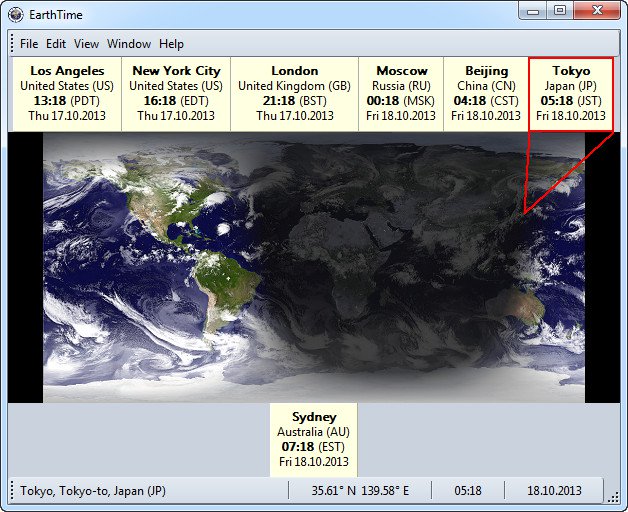This screenshot has width=628, height=512.
Task: Click the 05:18 time in status bar
Action: (467, 491)
